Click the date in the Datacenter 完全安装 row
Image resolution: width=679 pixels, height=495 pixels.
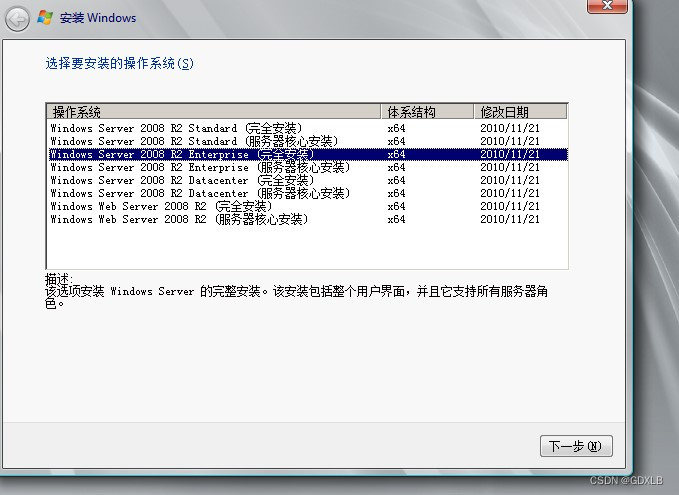(510, 180)
